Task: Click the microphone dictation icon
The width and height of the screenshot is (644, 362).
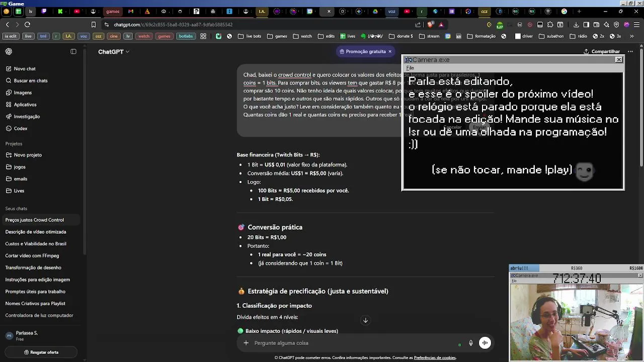Action: pyautogui.click(x=471, y=343)
